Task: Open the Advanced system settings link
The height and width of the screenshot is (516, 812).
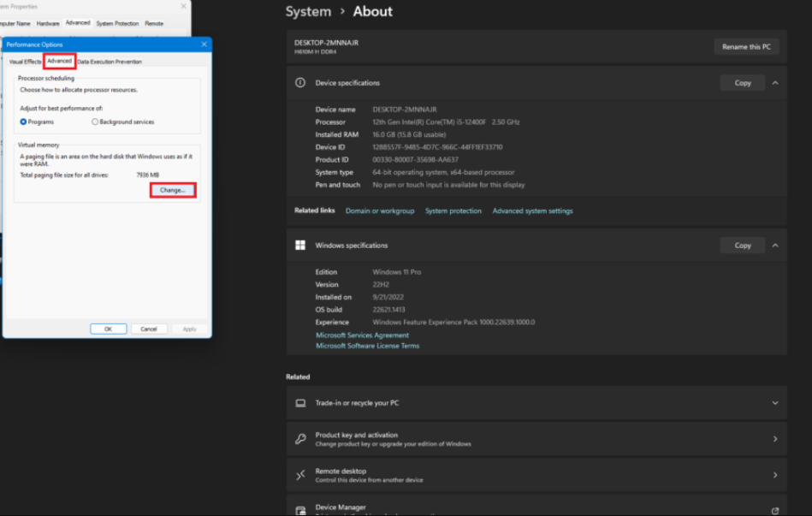Action: 532,211
